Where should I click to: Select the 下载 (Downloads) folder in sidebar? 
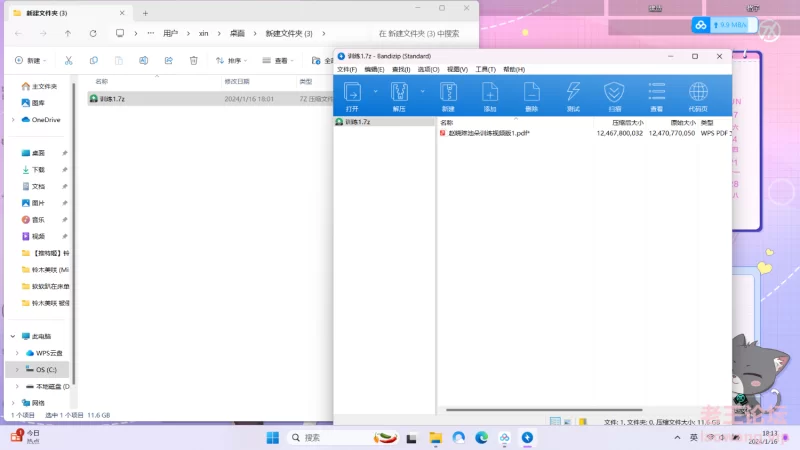click(x=38, y=170)
